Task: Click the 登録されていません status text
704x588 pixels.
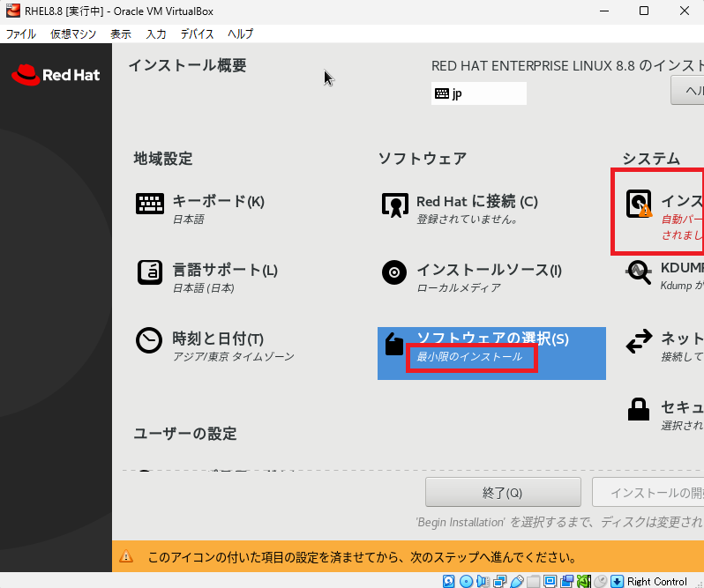Action: click(468, 220)
